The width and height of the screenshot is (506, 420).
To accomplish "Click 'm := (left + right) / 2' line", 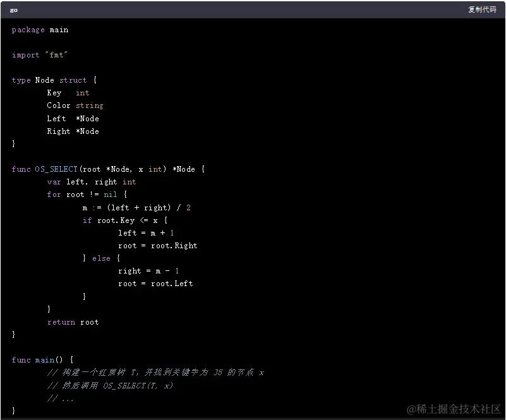I will point(136,207).
